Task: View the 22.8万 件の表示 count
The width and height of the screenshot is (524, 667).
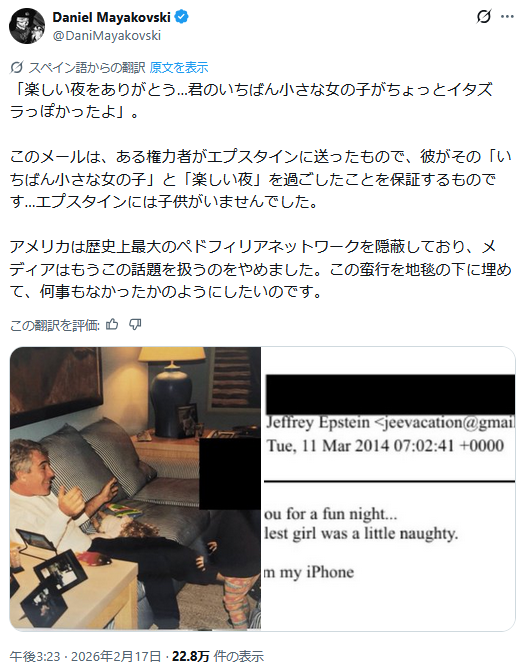Action: coord(218,656)
